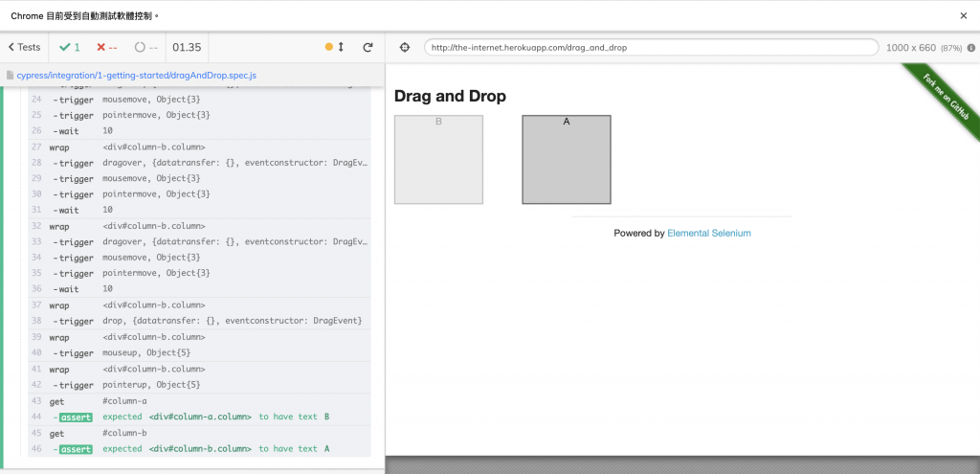Open the viewport info icon next to 87%

click(971, 48)
